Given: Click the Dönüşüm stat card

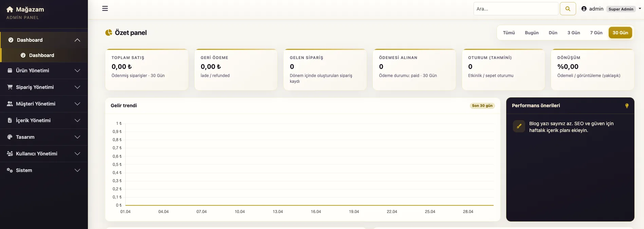Looking at the screenshot, I should pyautogui.click(x=592, y=70).
